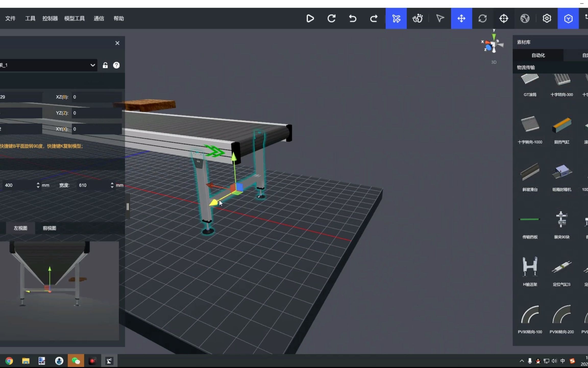This screenshot has width=588, height=368.
Task: Reset the scene with the reload icon
Action: coord(332,18)
